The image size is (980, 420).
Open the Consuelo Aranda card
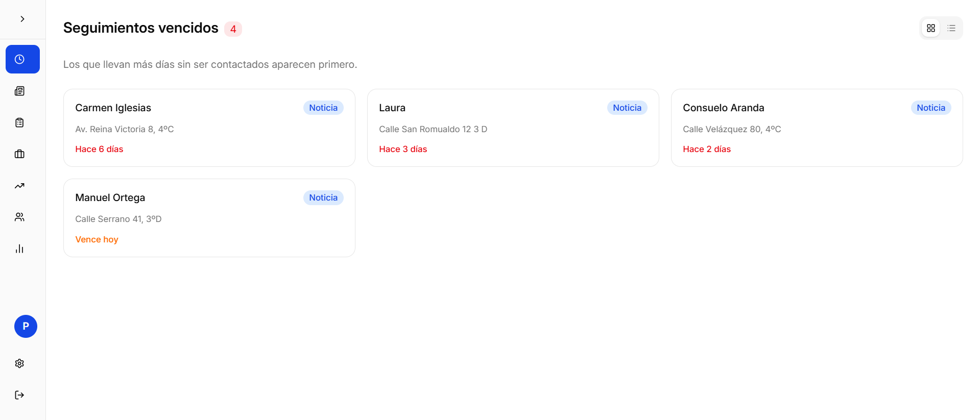point(817,128)
